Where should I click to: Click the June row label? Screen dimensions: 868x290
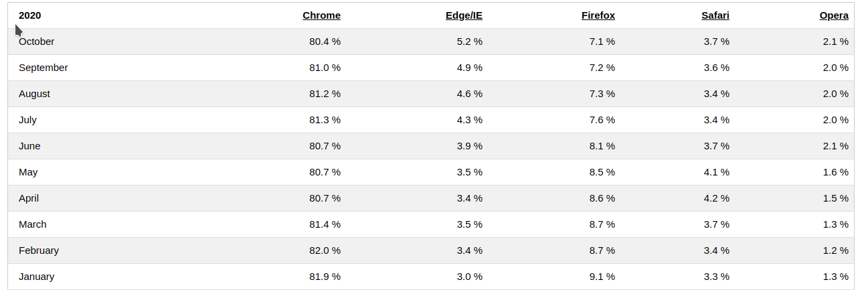click(x=29, y=146)
